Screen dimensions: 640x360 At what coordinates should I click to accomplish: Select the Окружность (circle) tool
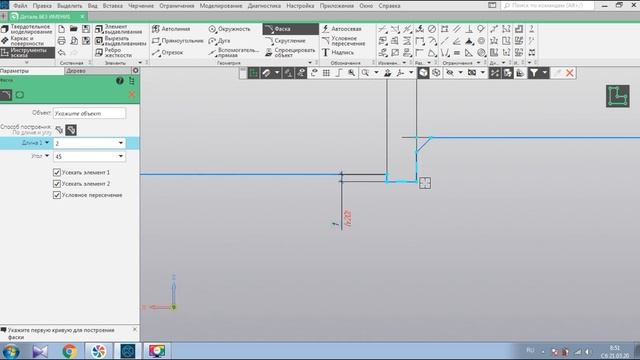[229, 29]
